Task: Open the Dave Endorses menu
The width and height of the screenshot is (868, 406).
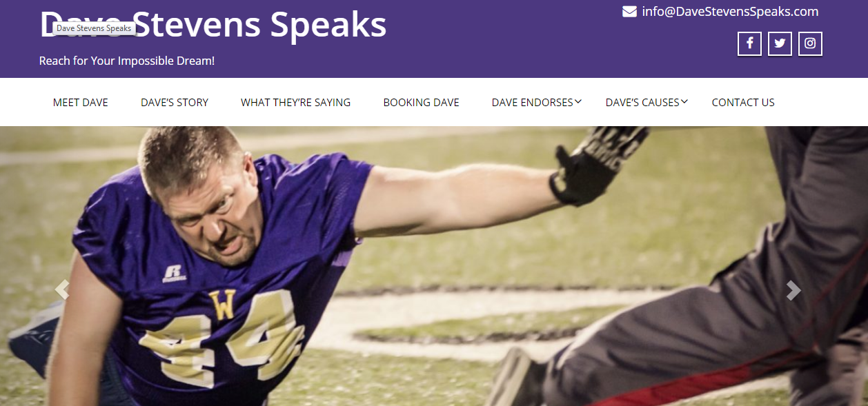Action: (532, 102)
